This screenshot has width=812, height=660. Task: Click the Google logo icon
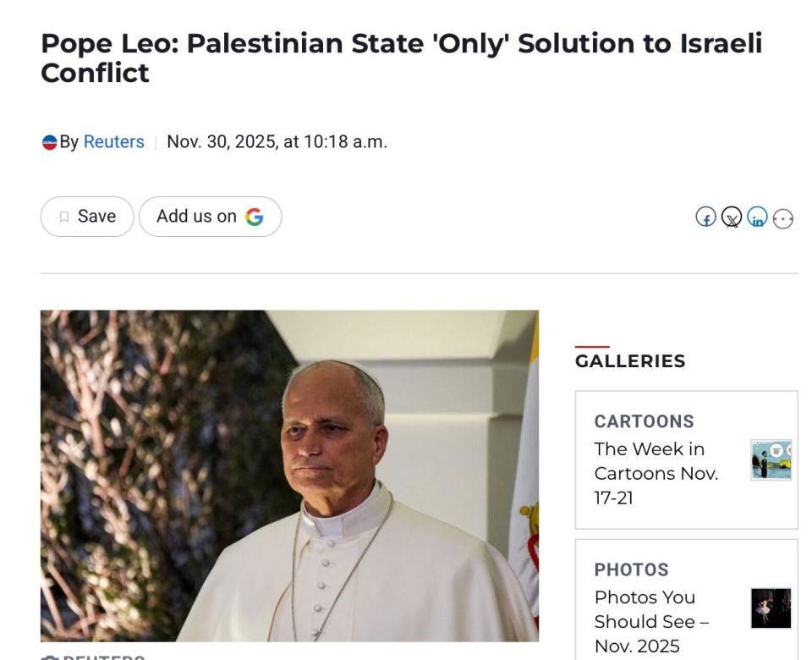255,217
